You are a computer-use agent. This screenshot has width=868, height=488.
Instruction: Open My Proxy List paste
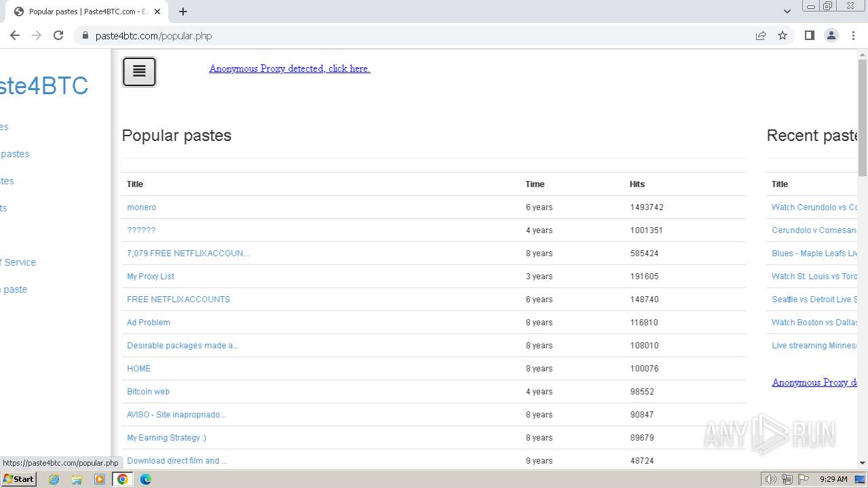[151, 277]
